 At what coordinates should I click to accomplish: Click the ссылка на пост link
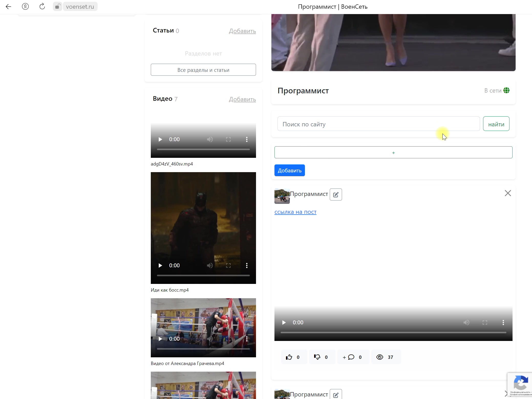click(x=295, y=212)
